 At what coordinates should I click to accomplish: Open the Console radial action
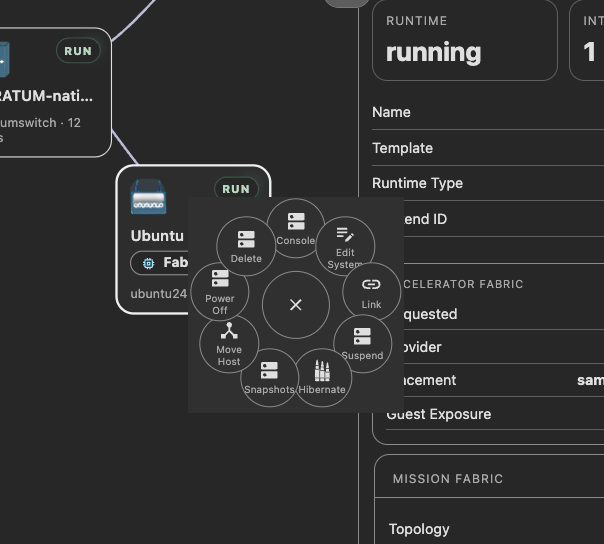pos(296,228)
